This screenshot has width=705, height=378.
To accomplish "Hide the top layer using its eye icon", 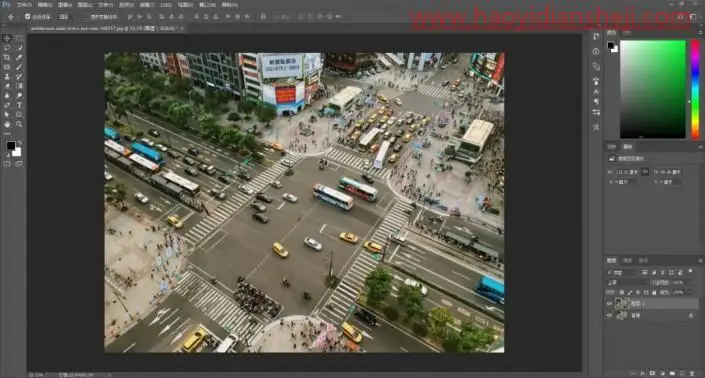I will point(610,304).
